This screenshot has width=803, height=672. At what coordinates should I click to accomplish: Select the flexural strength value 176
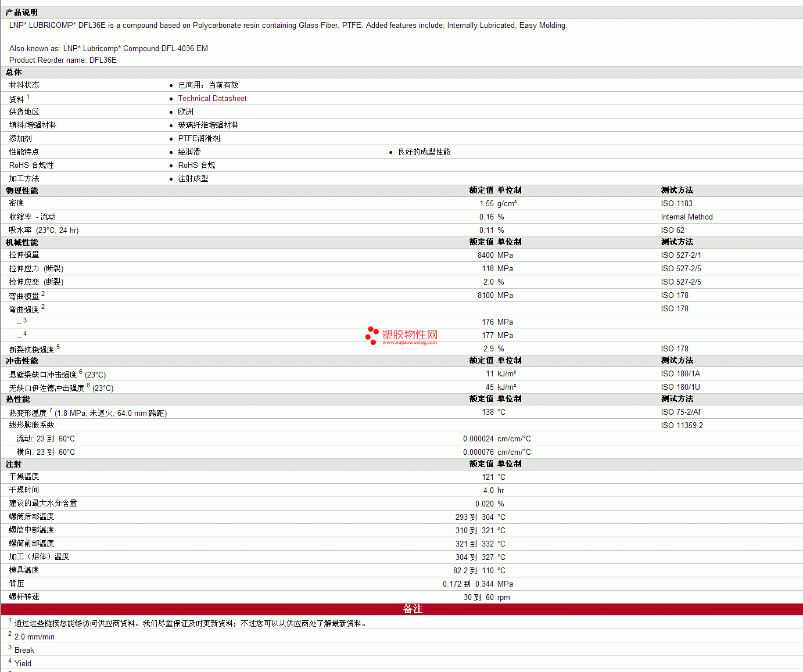tap(487, 322)
